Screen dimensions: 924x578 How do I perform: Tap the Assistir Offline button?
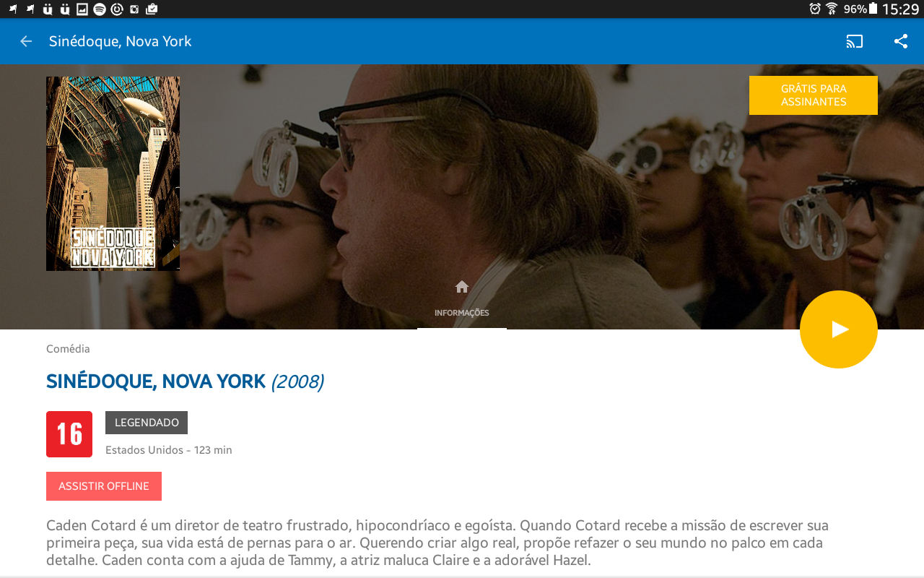104,486
